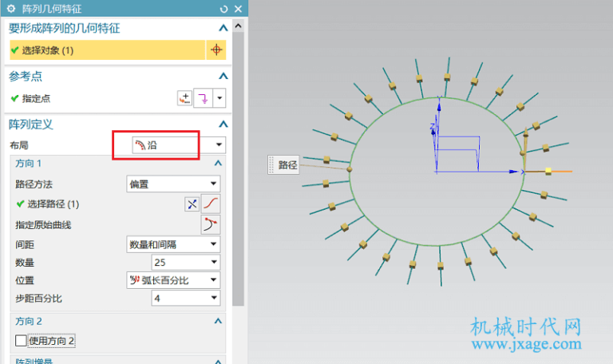Click the inferred point snap icon
Image resolution: width=613 pixels, height=364 pixels.
point(203,98)
